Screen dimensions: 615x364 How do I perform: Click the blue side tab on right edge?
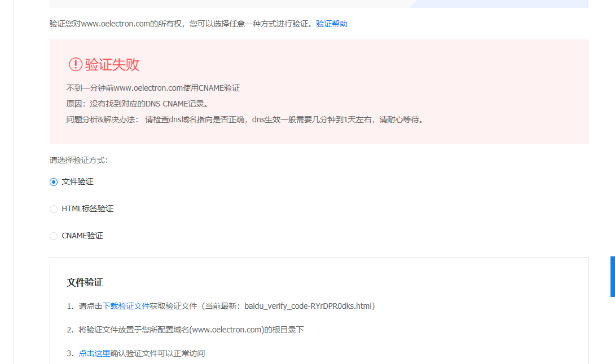pos(612,277)
